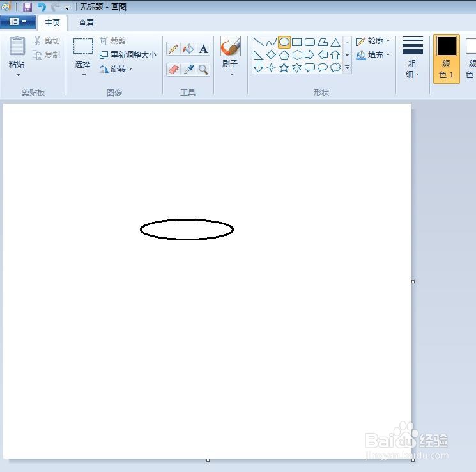Select the Eraser tool
The height and width of the screenshot is (472, 476).
173,70
